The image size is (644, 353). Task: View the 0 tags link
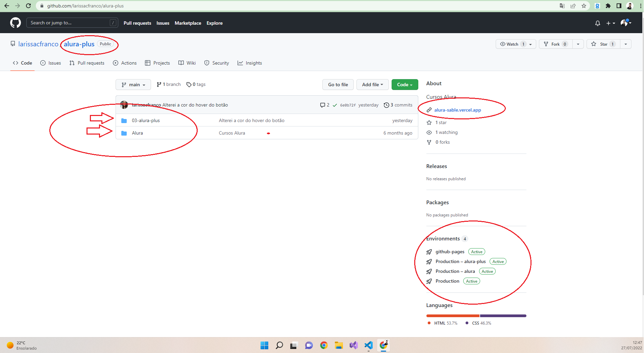196,84
